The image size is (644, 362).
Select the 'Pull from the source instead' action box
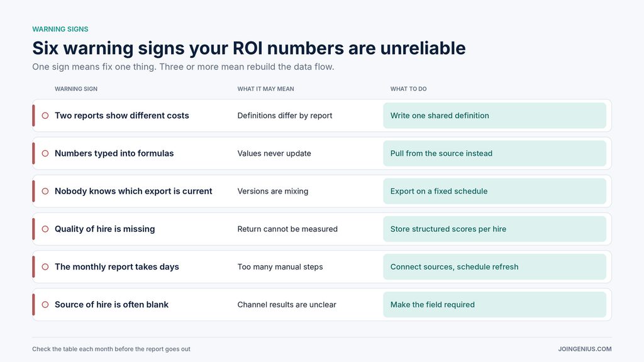pos(494,153)
